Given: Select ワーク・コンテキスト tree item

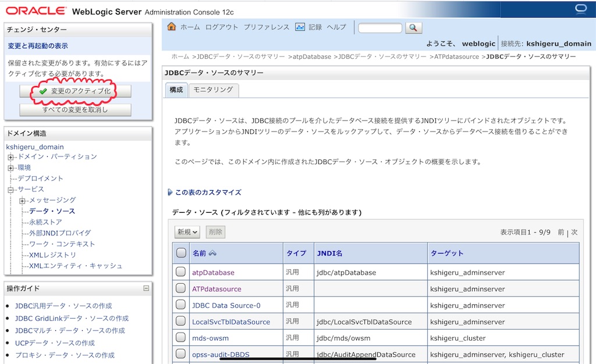Looking at the screenshot, I should click(x=62, y=244).
